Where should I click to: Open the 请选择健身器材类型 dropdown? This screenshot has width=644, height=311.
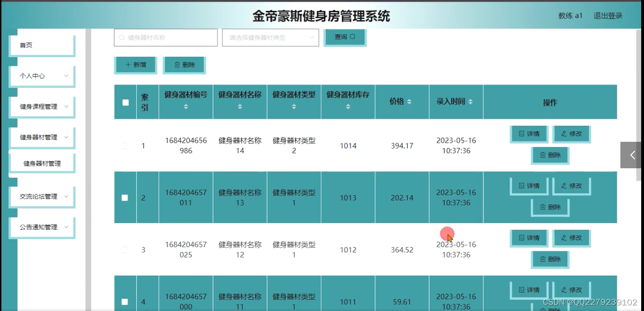[271, 37]
